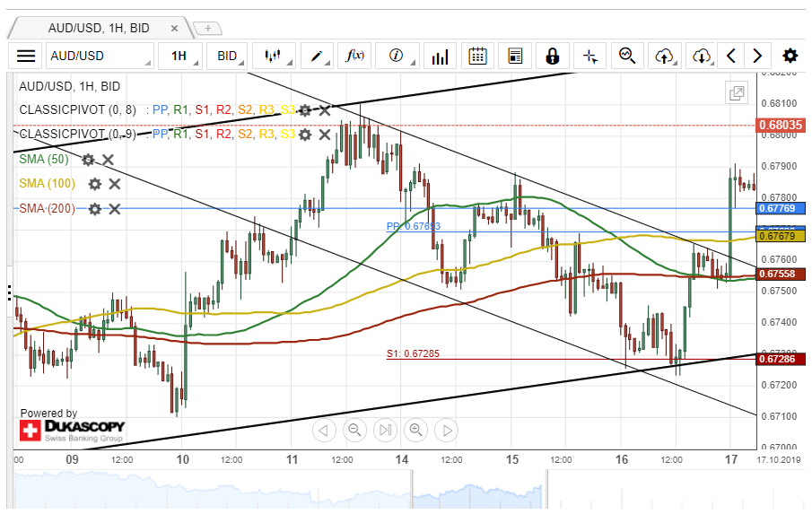Click the cloud upload icon
The width and height of the screenshot is (812, 514).
[x=665, y=56]
